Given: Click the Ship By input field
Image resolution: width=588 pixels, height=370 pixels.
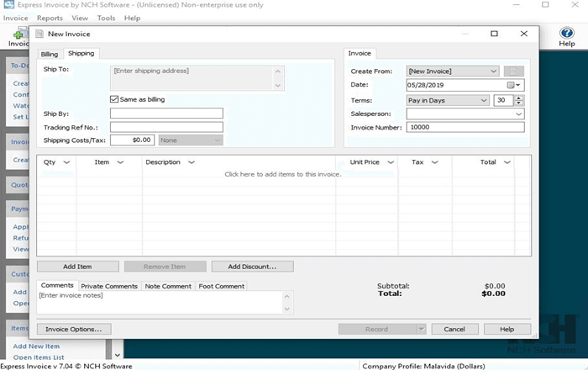Looking at the screenshot, I should coord(166,114).
